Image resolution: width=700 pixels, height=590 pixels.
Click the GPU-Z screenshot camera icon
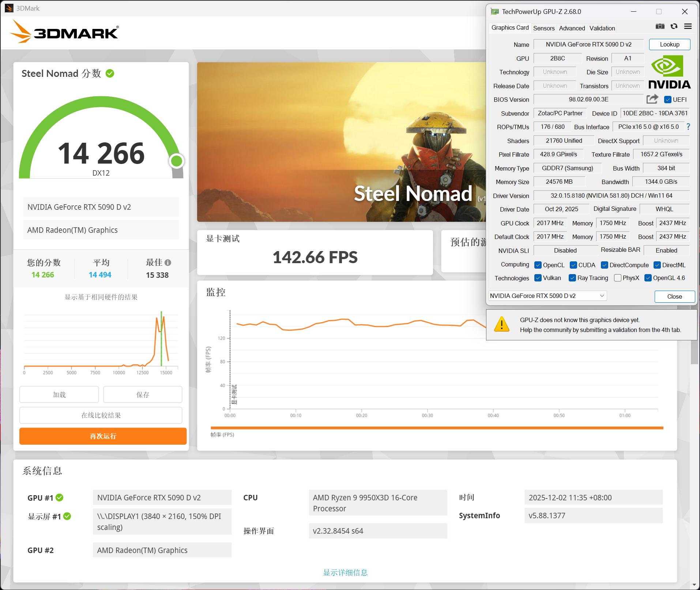(x=660, y=26)
